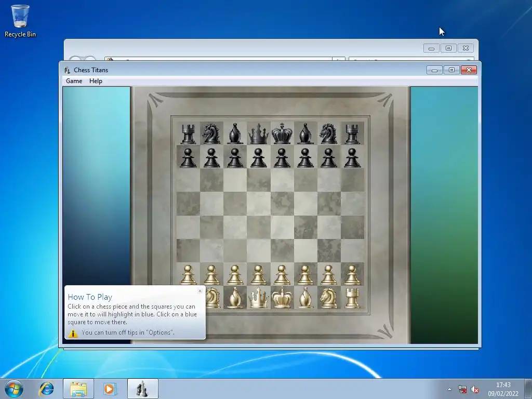Image resolution: width=532 pixels, height=399 pixels.
Task: Select the black knight on the g-file
Action: click(328, 134)
